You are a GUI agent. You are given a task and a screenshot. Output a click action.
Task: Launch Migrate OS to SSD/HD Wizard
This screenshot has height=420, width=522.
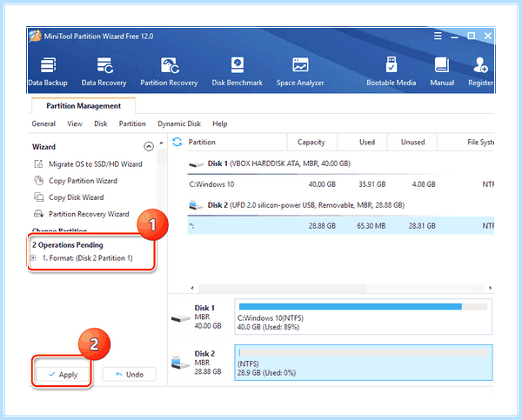pyautogui.click(x=95, y=164)
